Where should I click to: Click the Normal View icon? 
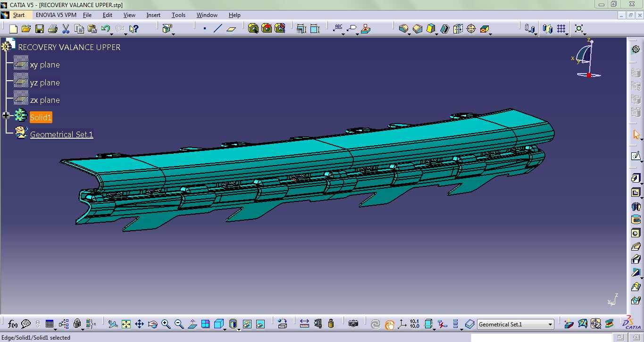click(192, 324)
